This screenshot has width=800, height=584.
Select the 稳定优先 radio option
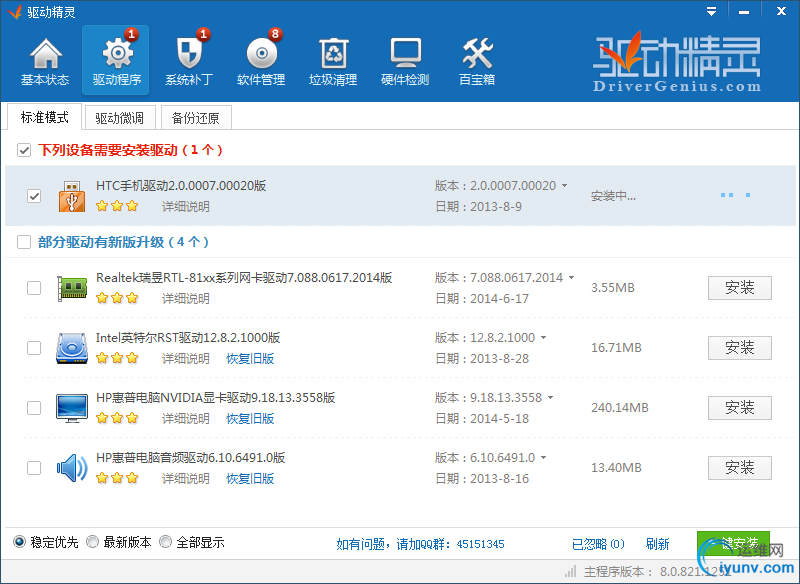(x=19, y=542)
